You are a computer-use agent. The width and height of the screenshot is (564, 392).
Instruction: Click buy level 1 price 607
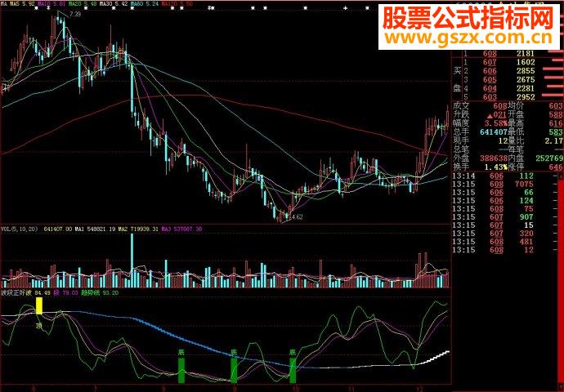tap(490, 62)
